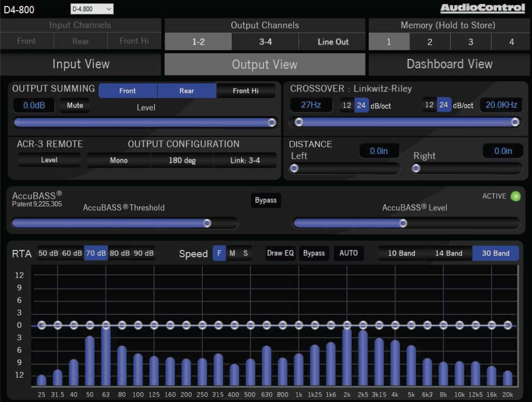Select 24 dB/oct for the high crossover slope
532x402 pixels.
coord(444,105)
